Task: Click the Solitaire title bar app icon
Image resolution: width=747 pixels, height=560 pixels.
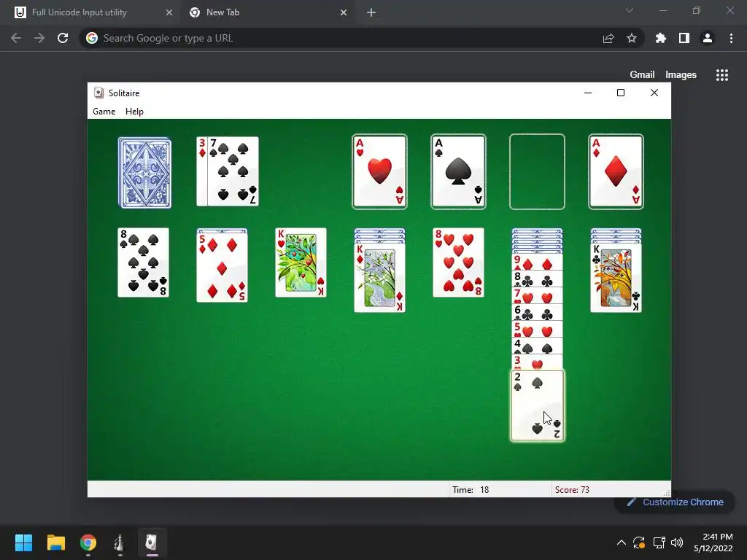Action: (x=98, y=93)
